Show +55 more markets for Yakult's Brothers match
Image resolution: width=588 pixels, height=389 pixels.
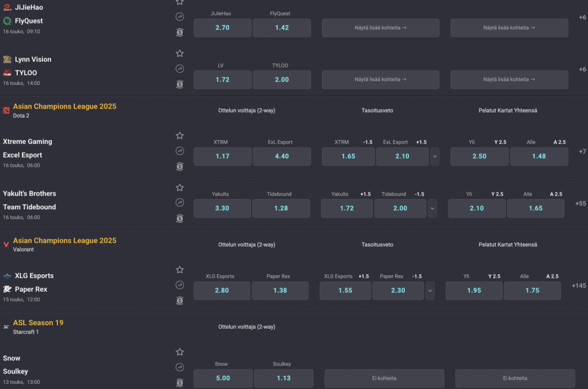point(581,203)
